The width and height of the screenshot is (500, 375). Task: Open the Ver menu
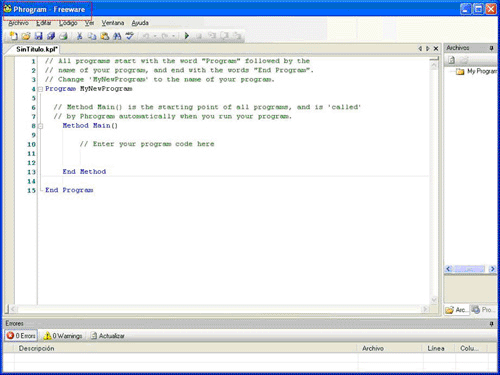[89, 23]
